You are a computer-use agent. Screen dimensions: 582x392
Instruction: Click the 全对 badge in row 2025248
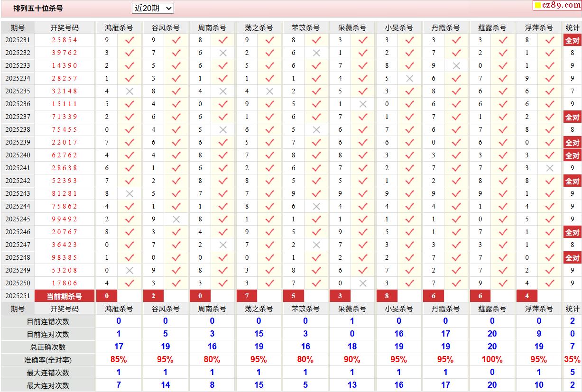coord(573,258)
